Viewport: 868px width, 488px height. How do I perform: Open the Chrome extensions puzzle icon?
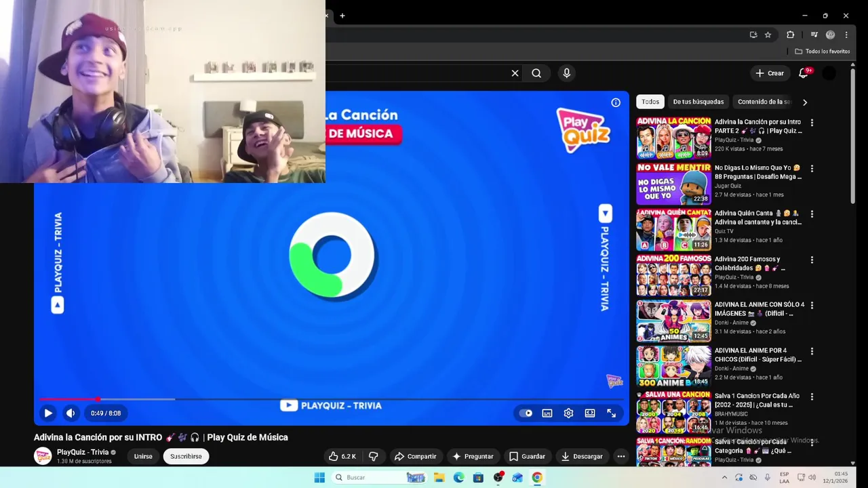(x=790, y=35)
